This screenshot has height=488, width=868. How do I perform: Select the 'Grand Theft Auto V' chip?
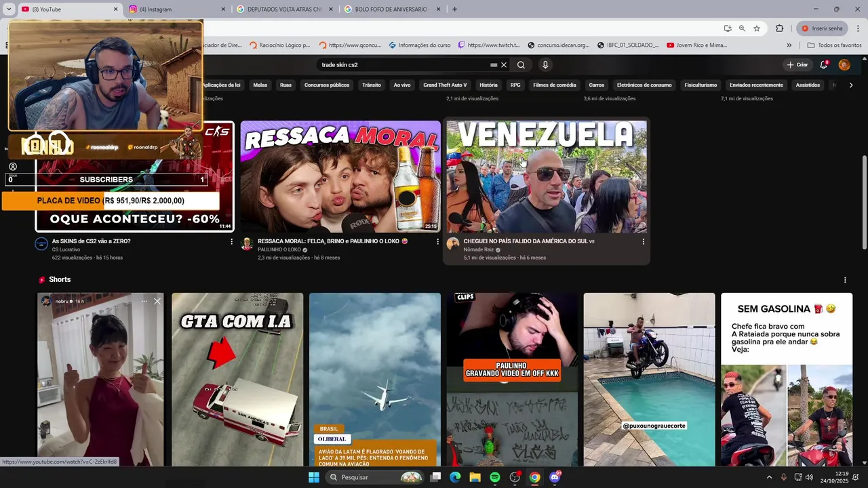445,85
